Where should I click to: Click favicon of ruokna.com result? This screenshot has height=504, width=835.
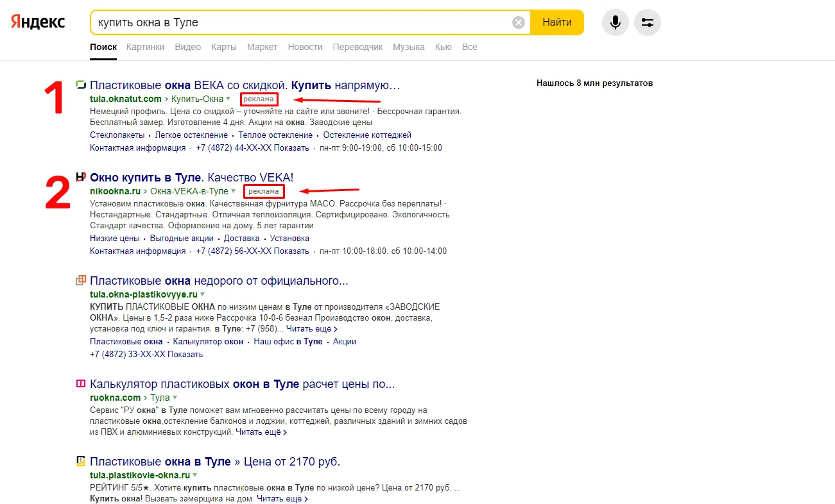[x=81, y=384]
